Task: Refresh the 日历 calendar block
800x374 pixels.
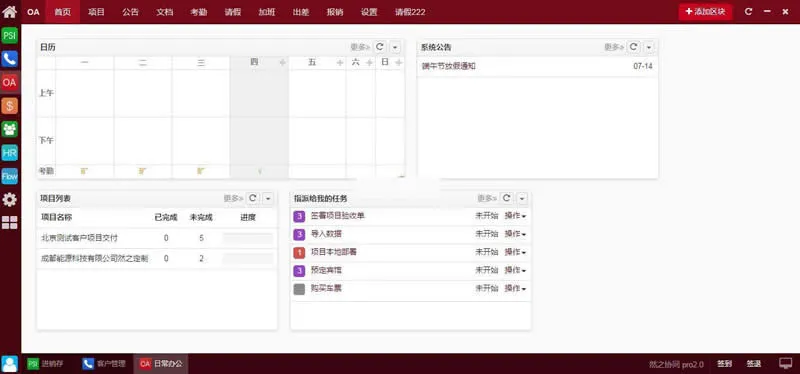Action: [x=380, y=47]
